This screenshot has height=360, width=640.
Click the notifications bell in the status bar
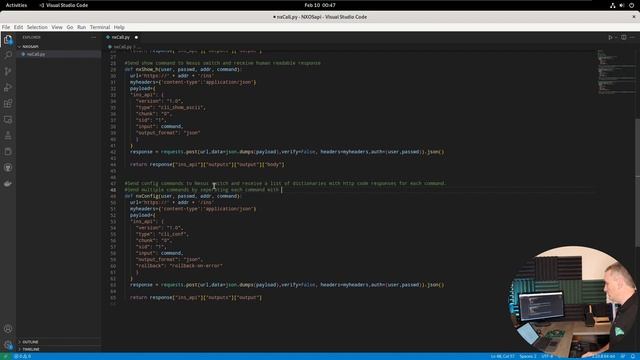pyautogui.click(x=633, y=356)
